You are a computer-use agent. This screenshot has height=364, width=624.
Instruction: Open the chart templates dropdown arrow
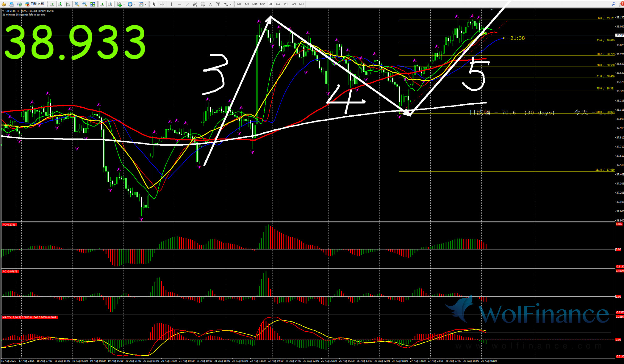146,4
